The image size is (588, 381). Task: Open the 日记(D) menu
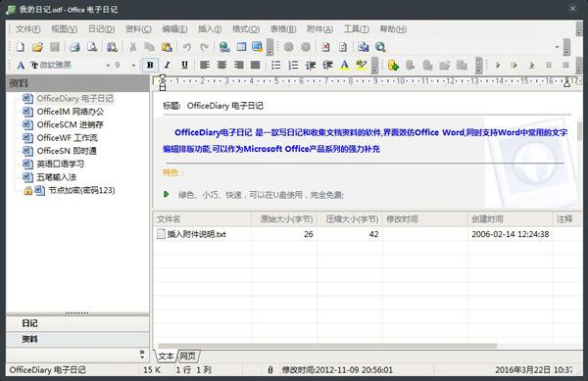(x=101, y=29)
